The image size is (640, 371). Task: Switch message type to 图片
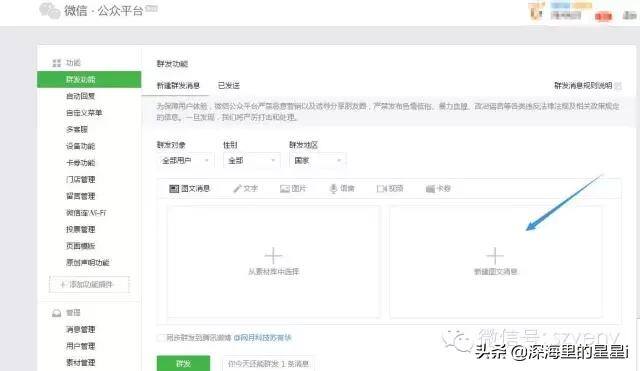(x=293, y=189)
